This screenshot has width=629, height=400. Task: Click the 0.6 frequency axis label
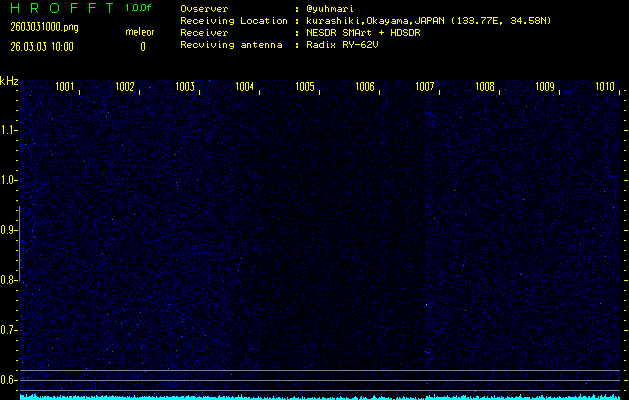pos(9,380)
